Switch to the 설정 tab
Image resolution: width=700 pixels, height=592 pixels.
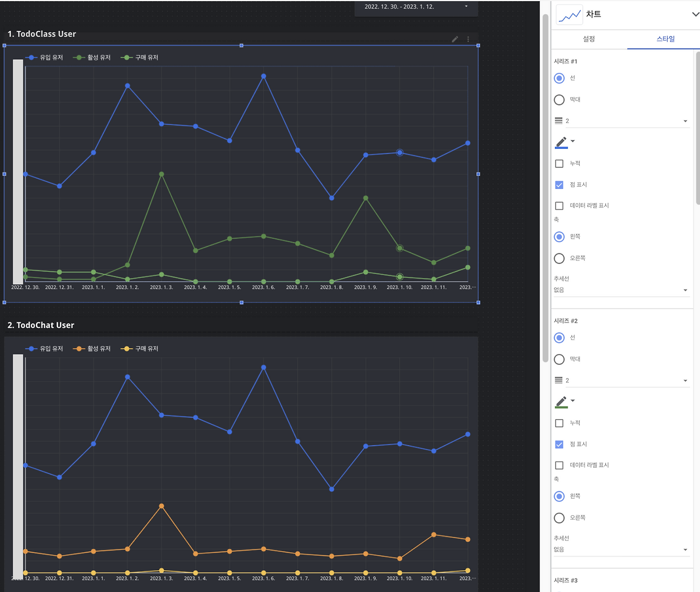[x=589, y=39]
